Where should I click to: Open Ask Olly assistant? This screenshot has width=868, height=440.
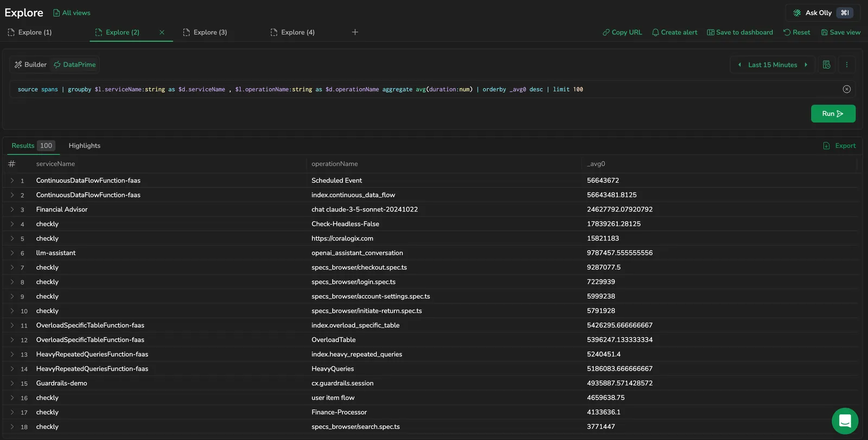822,12
